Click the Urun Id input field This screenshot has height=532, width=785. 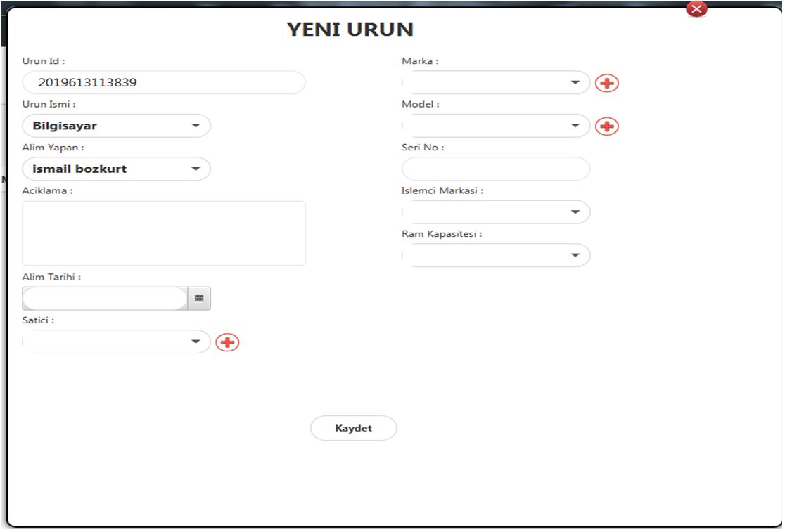164,82
